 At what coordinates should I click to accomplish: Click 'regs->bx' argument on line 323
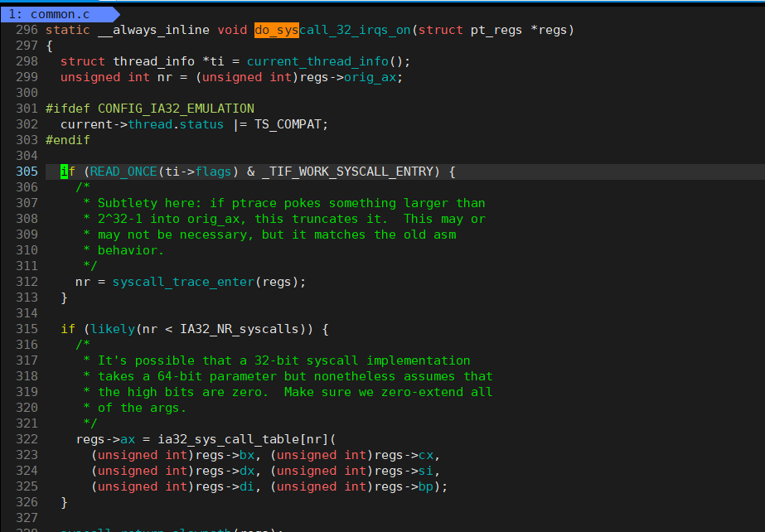tap(225, 455)
